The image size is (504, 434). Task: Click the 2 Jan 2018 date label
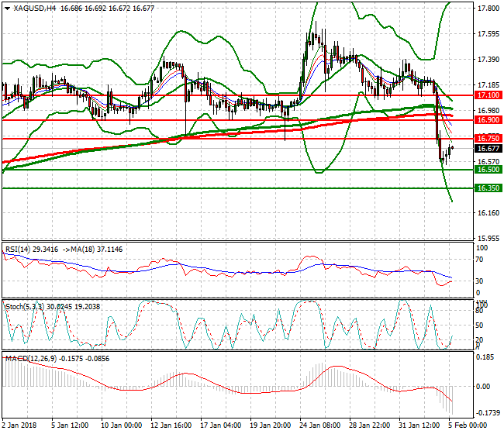pos(19,425)
